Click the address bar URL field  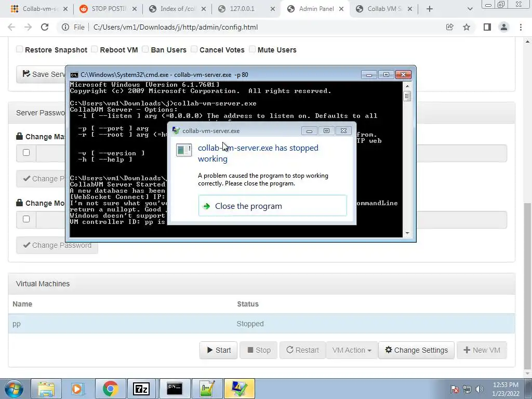(176, 27)
